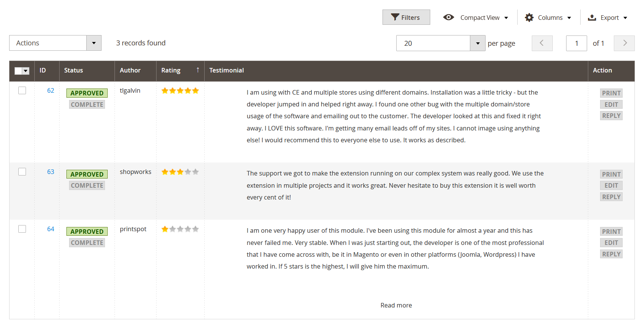
Task: Select the checkbox for testimonial 64
Action: (x=22, y=229)
